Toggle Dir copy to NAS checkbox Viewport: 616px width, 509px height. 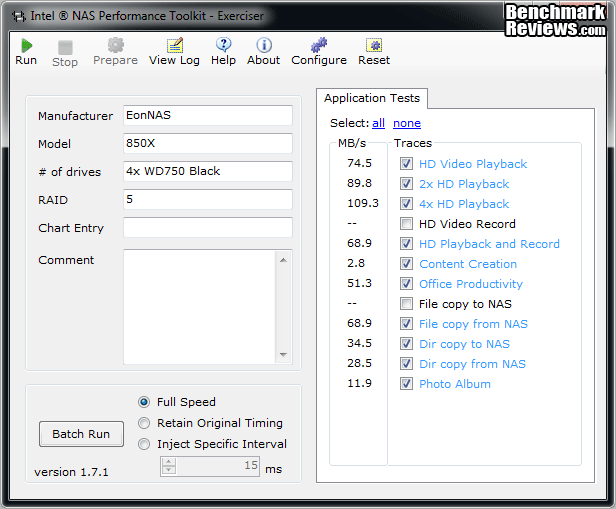coord(406,344)
